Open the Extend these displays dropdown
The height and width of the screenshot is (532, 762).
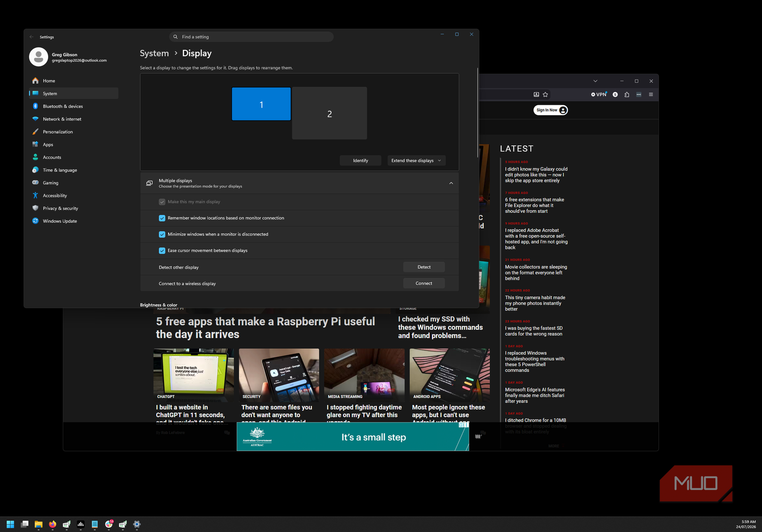(416, 161)
